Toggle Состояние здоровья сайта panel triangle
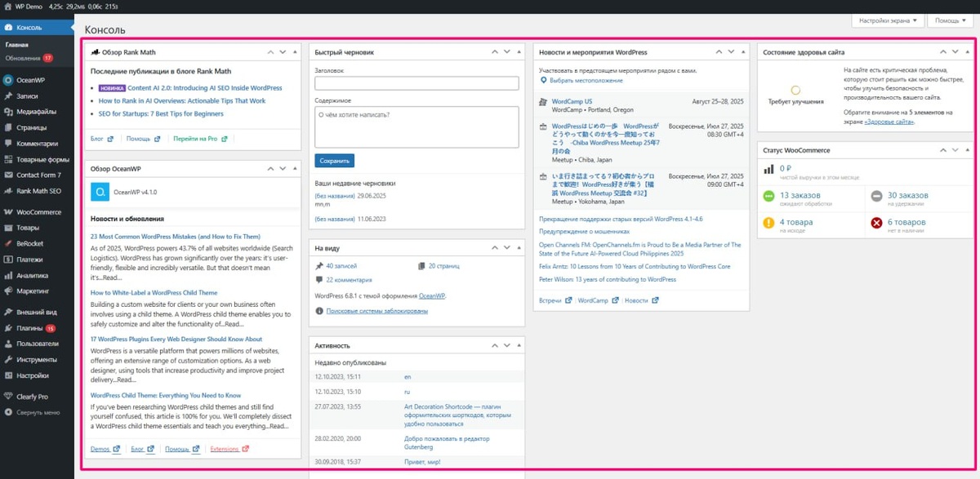Screen dimensions: 980x479 [966, 52]
